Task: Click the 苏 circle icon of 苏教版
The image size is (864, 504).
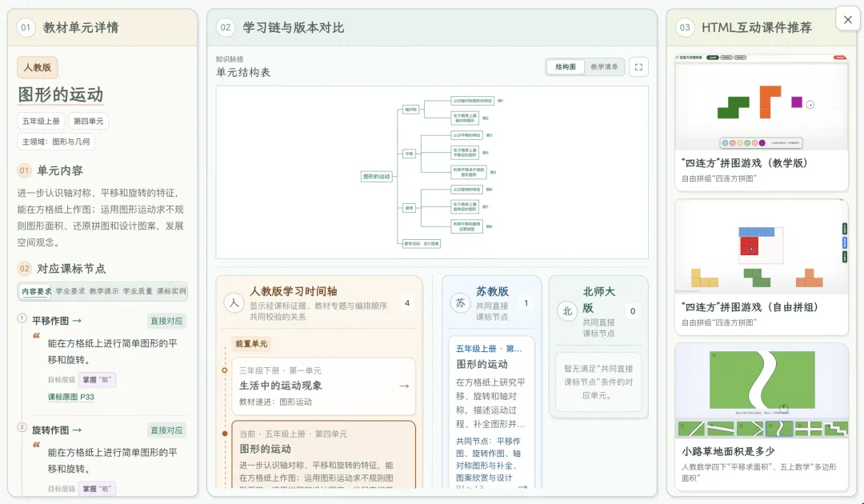Action: [x=460, y=303]
